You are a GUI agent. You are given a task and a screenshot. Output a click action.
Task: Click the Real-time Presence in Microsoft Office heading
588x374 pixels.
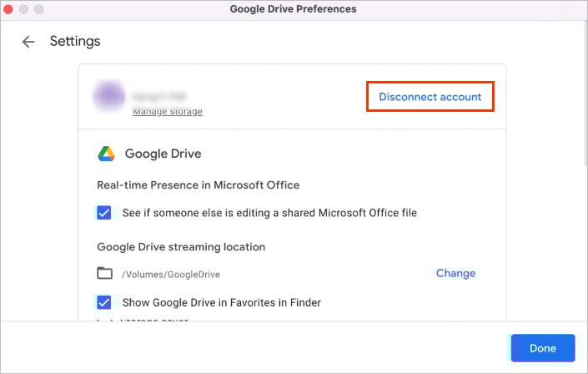click(198, 185)
